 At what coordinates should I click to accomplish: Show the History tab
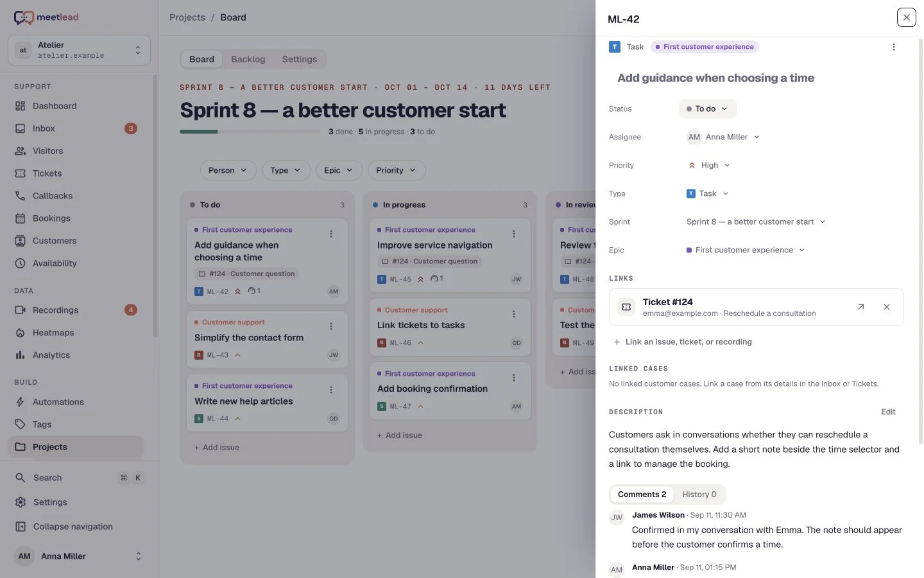click(x=699, y=495)
